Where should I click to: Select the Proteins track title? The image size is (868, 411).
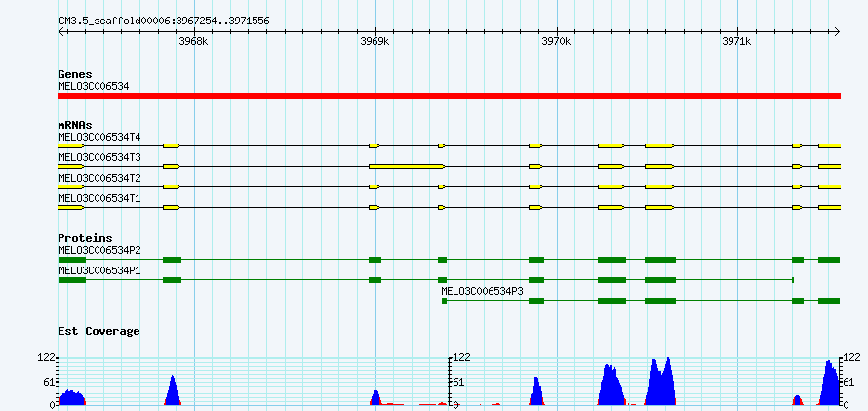point(85,238)
